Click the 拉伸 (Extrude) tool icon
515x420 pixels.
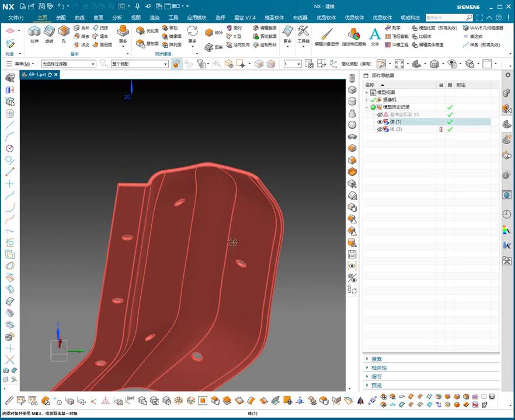34,32
